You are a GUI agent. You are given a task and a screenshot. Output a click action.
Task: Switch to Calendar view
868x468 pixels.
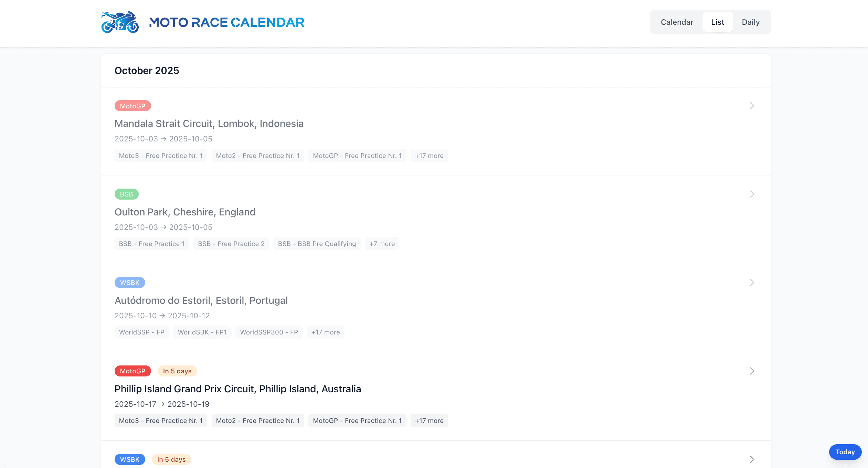coord(677,22)
